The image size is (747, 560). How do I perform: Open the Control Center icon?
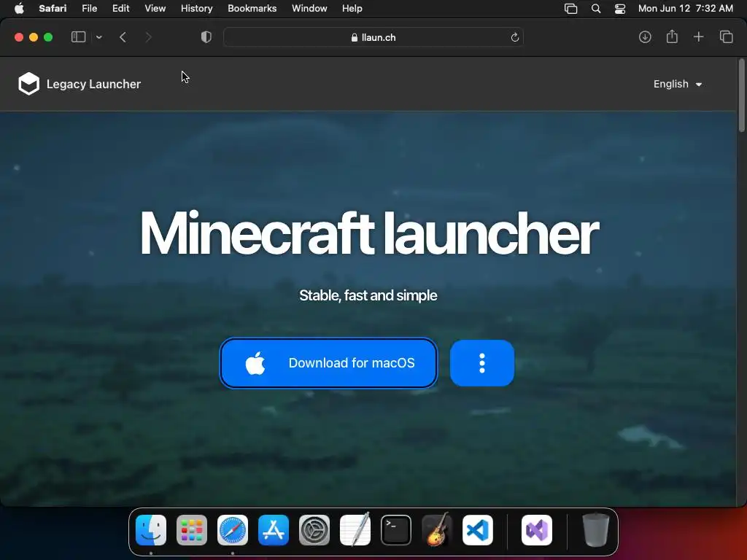pyautogui.click(x=620, y=9)
